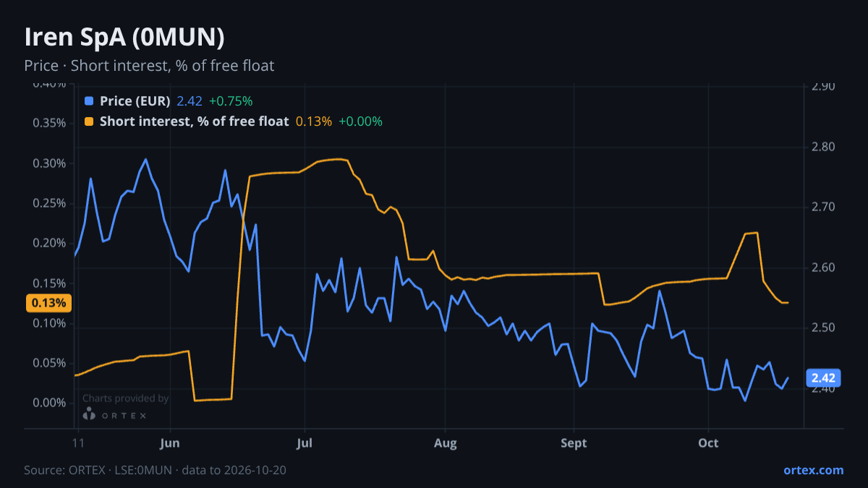This screenshot has height=488, width=868.
Task: Click the chart title Iren SpA (0MUN)
Action: click(x=124, y=36)
